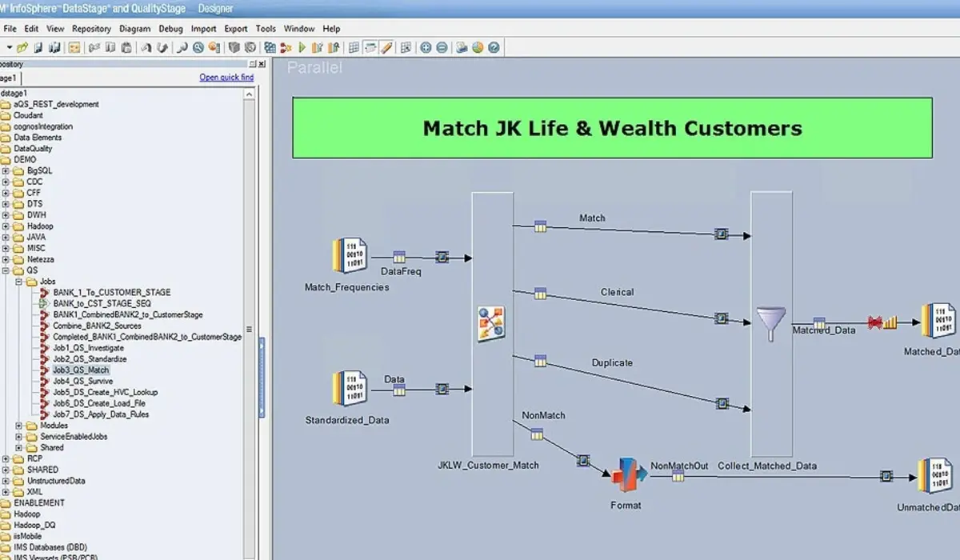The width and height of the screenshot is (960, 560).
Task: Click the repository tree vertical scrollbar thumb
Action: point(249,329)
